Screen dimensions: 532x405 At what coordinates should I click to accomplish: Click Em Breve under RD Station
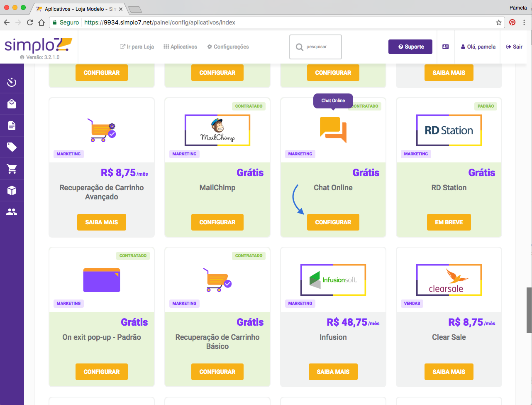click(449, 222)
